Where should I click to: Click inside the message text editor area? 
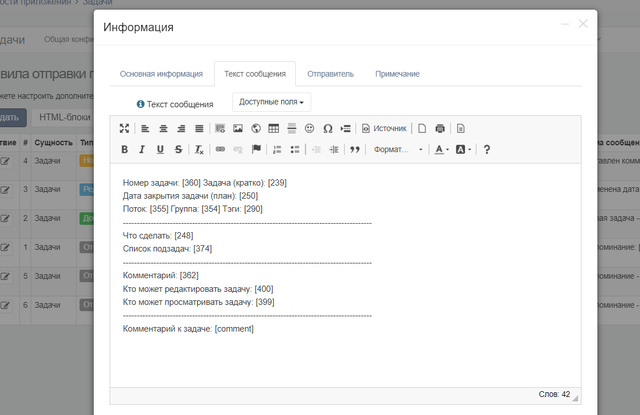pos(345,275)
